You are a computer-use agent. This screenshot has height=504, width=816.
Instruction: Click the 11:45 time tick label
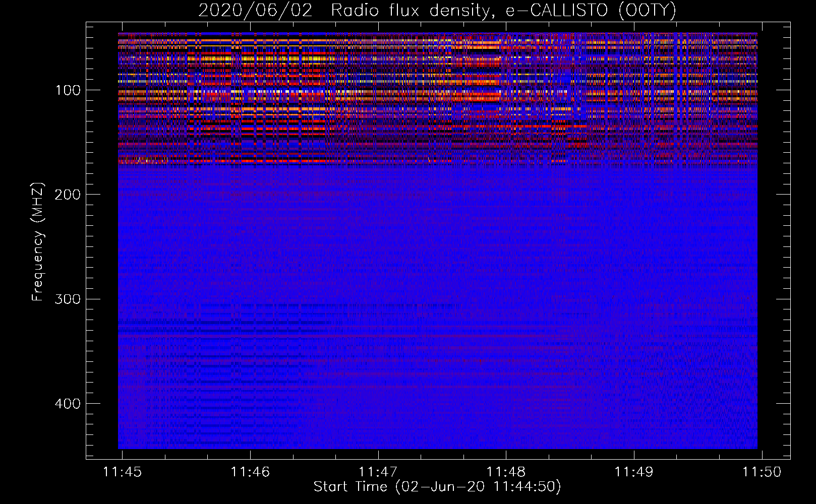(x=123, y=472)
